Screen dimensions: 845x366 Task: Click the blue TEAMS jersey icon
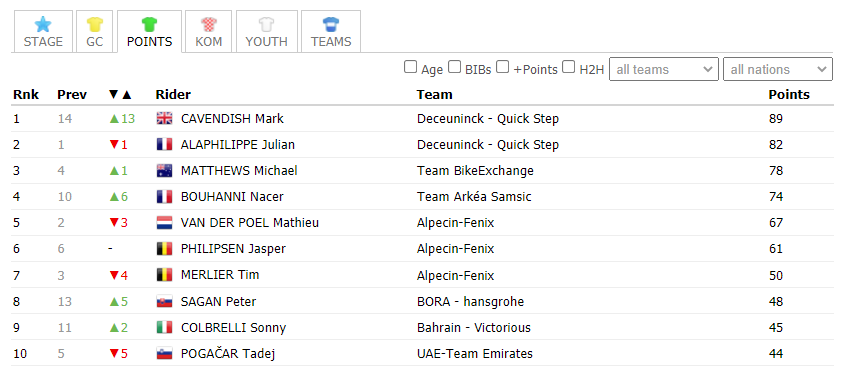coord(330,24)
